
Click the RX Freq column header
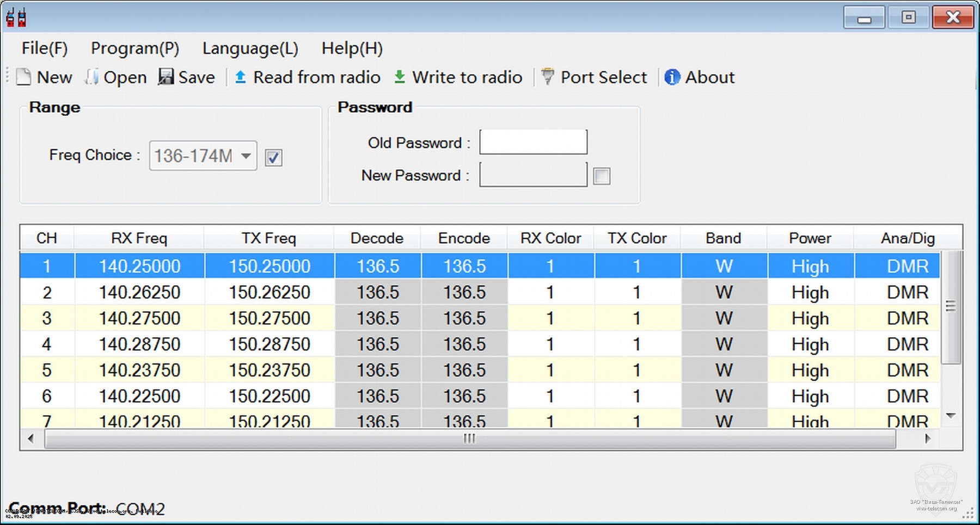[x=139, y=238]
